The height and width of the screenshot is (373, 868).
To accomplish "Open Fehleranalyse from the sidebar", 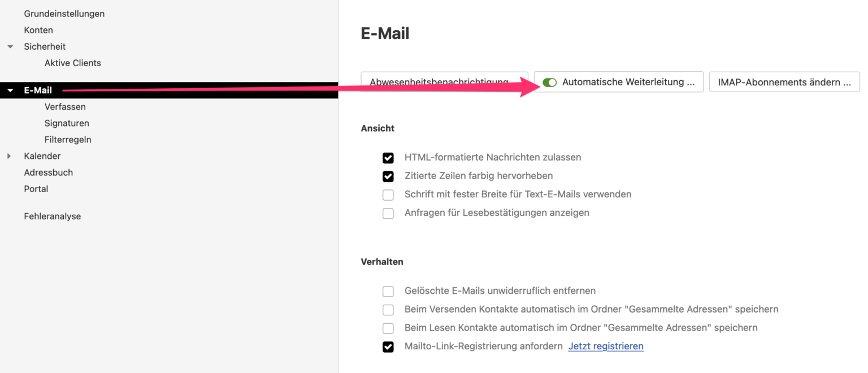I will [x=52, y=216].
